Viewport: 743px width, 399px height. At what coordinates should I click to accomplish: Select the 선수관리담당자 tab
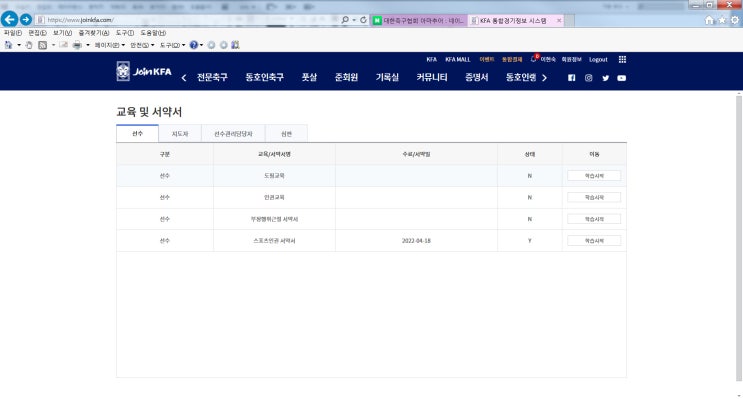pos(233,134)
